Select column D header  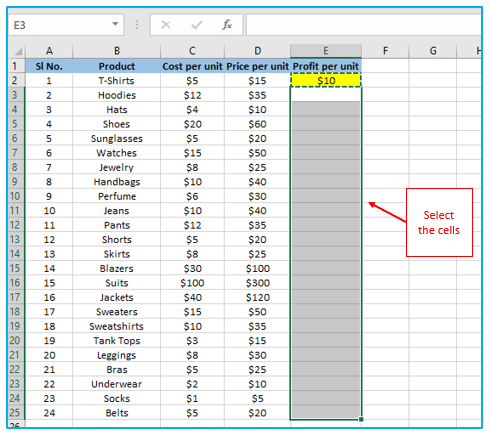257,51
